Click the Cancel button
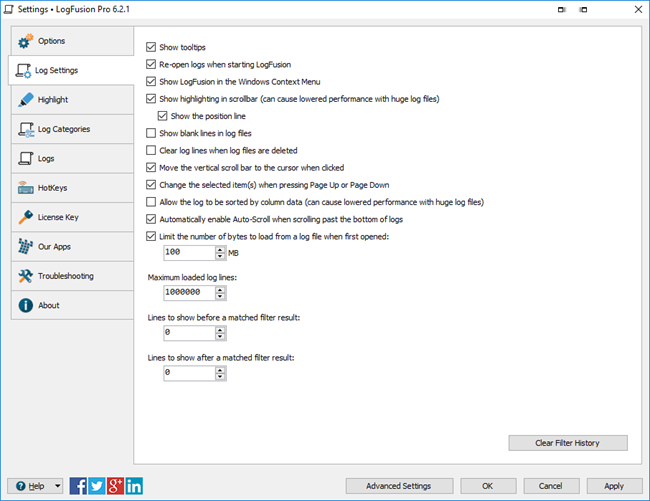 [551, 486]
